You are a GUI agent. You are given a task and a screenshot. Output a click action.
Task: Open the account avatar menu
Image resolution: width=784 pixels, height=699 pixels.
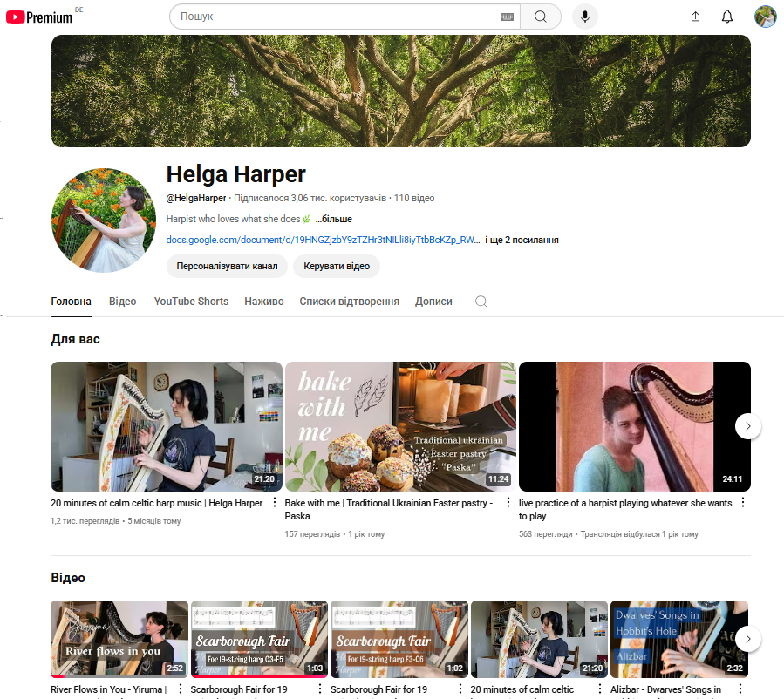coord(765,17)
